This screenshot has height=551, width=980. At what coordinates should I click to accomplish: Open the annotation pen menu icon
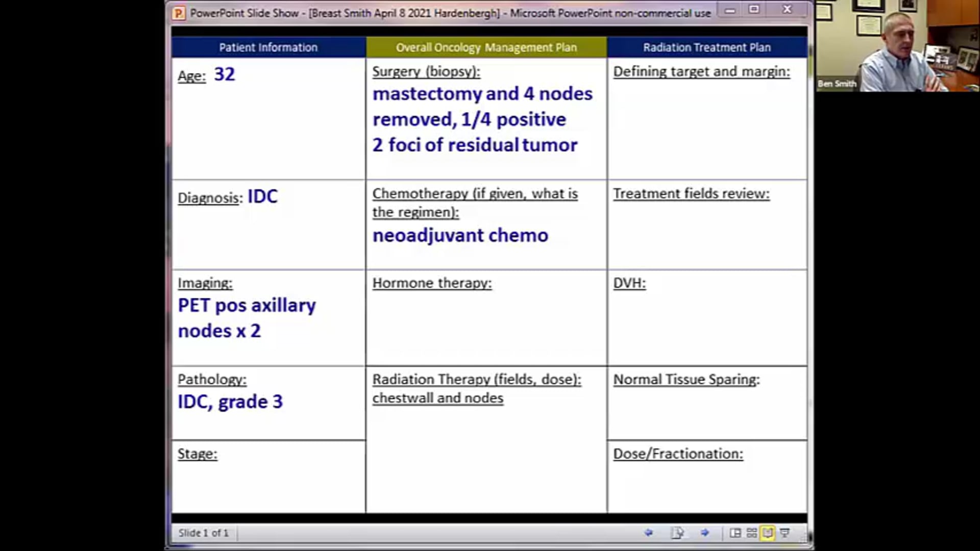tap(678, 533)
